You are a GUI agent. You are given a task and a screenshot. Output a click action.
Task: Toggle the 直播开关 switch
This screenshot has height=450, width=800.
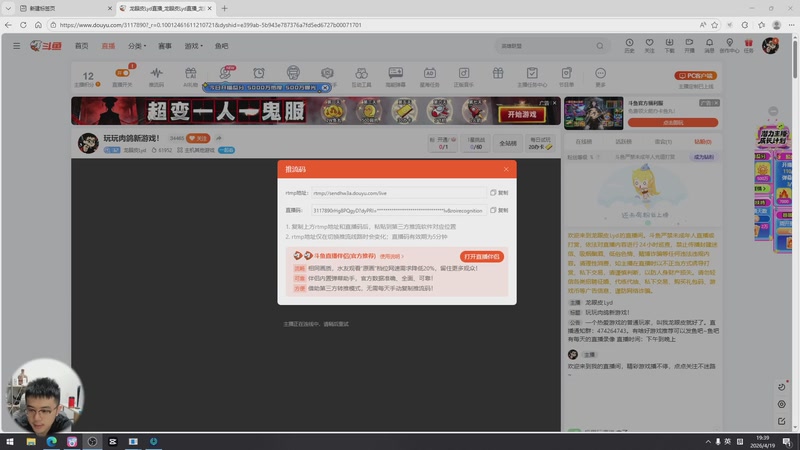point(122,73)
